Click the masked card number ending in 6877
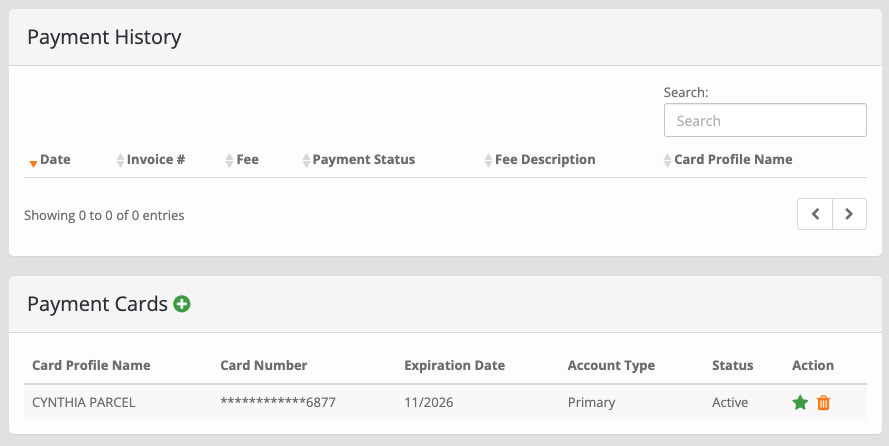The image size is (889, 446). pos(278,403)
